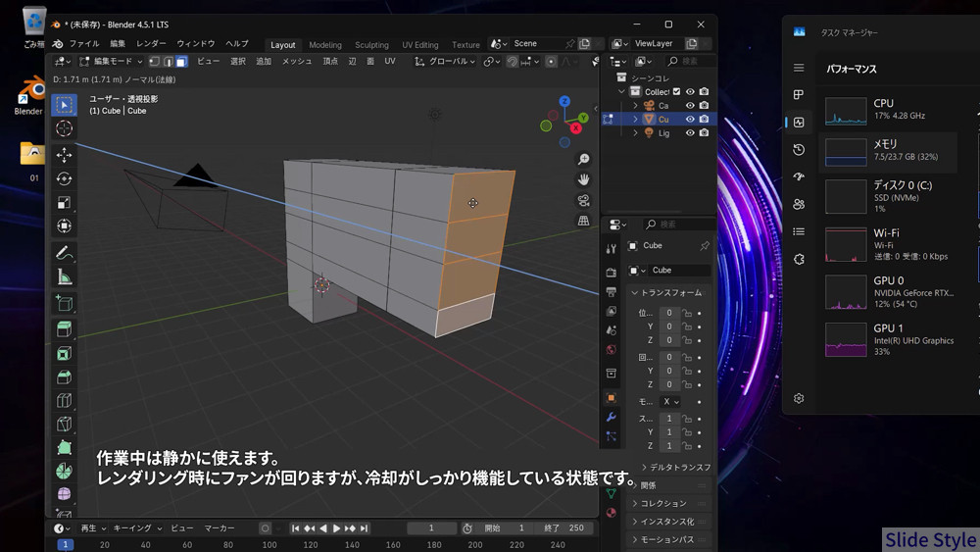
Task: Uncheck the Collection exclude checkbox
Action: 676,91
